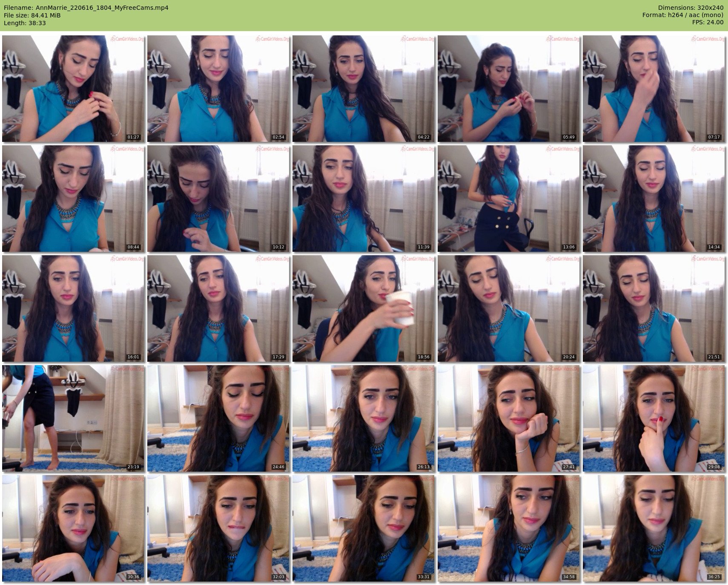Open the standing frame at 13:06
The height and width of the screenshot is (585, 728).
[x=509, y=199]
